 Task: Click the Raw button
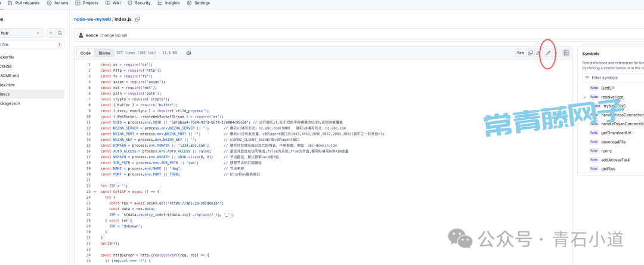pos(521,53)
